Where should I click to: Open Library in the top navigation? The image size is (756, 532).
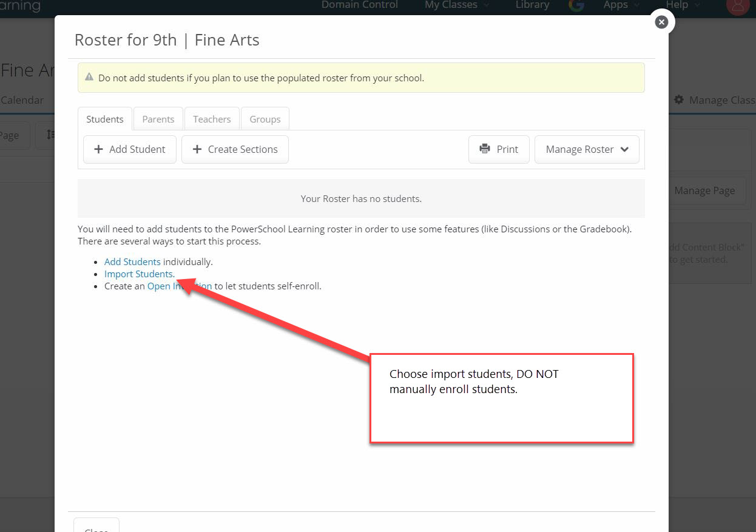532,5
